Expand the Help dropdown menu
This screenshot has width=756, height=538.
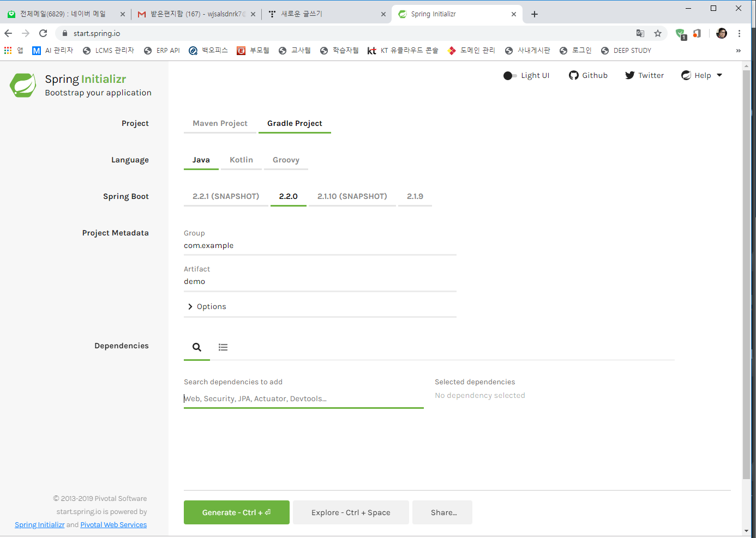pyautogui.click(x=701, y=75)
